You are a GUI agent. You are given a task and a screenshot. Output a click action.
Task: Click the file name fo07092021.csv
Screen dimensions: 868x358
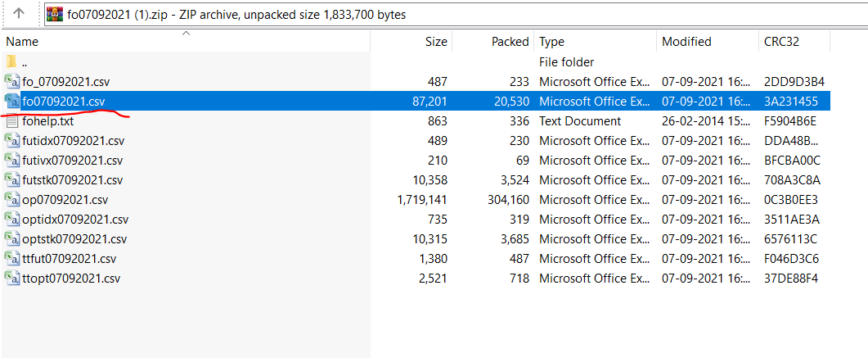(x=64, y=102)
